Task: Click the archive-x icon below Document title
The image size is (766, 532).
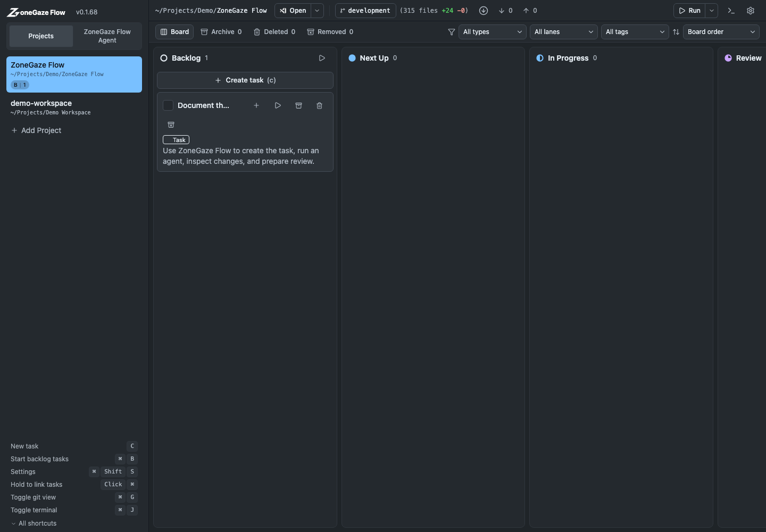Action: [x=171, y=124]
